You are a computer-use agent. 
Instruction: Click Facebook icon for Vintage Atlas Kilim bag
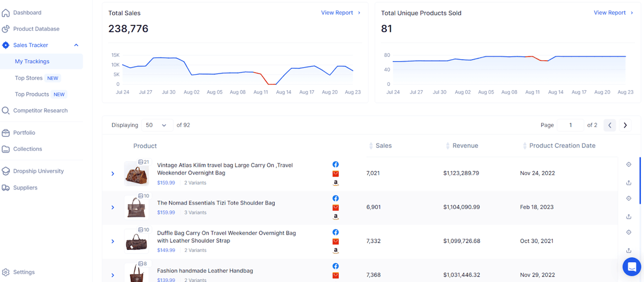click(335, 164)
